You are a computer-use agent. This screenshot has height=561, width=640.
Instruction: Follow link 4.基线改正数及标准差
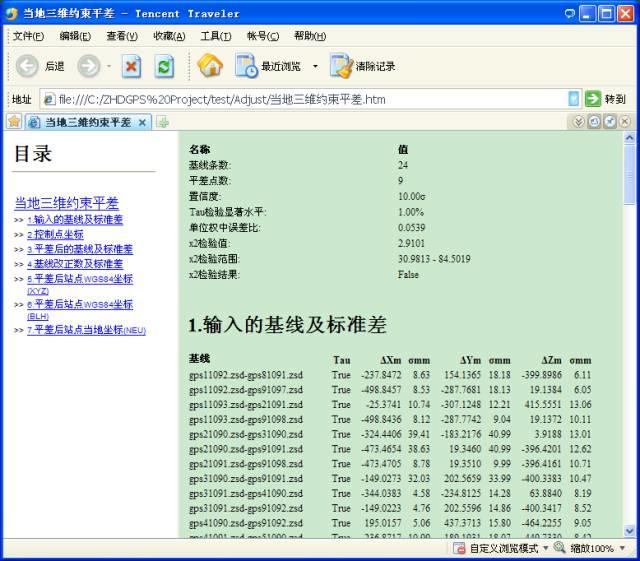click(x=75, y=264)
